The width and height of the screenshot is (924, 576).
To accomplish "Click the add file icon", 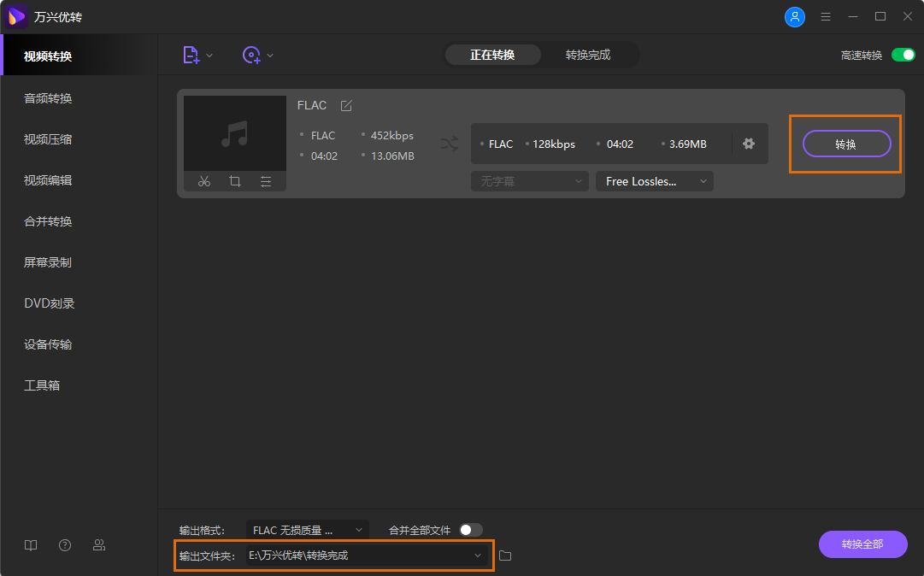I will point(191,55).
